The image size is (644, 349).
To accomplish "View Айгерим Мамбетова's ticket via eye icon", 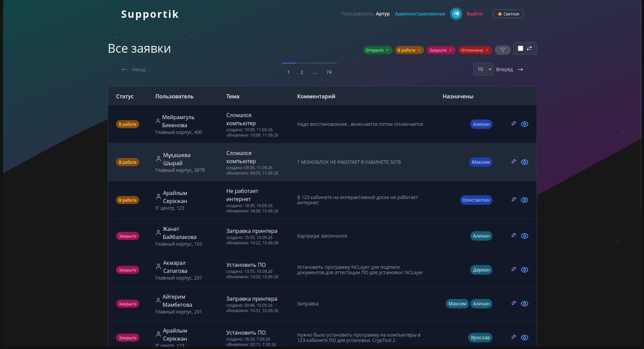I will (525, 304).
